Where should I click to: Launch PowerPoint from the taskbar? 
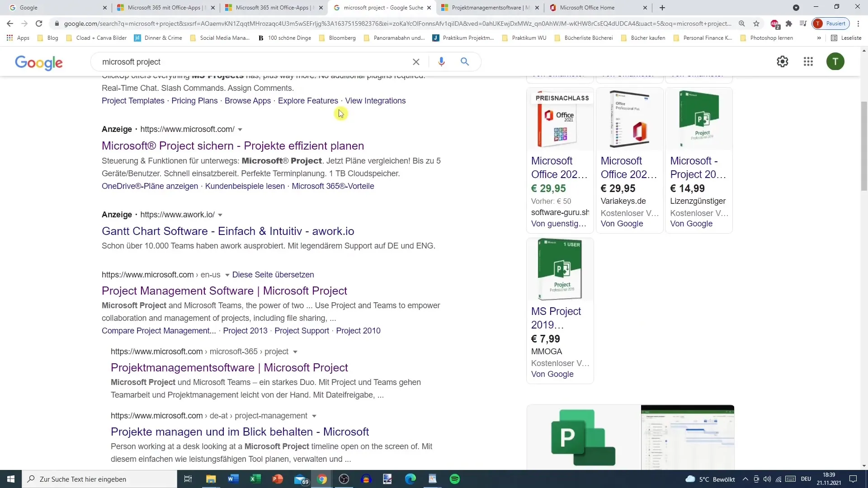278,479
